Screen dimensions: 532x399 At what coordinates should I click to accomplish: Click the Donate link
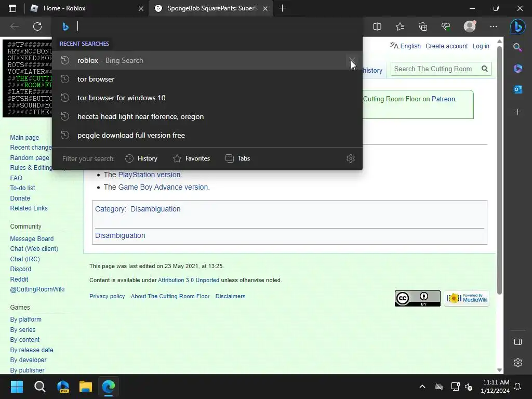coord(20,198)
